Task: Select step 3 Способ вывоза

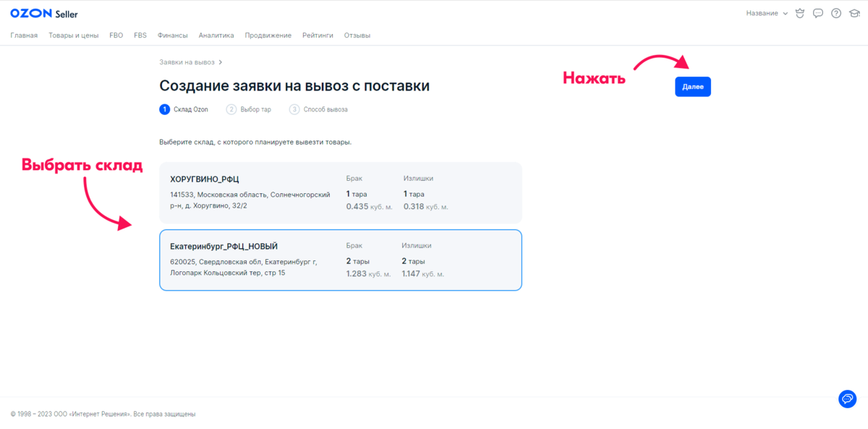Action: click(318, 109)
